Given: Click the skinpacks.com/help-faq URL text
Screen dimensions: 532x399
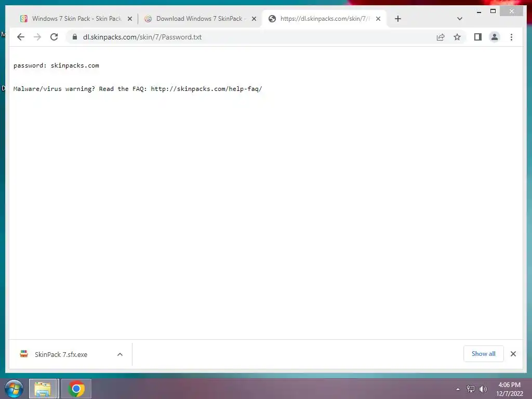Looking at the screenshot, I should pyautogui.click(x=206, y=89).
